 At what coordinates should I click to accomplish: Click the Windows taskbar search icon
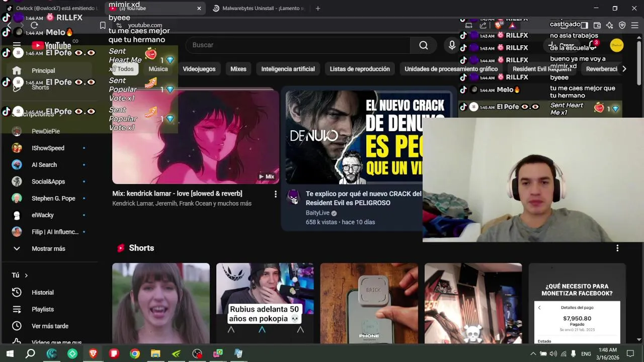pos(30,353)
